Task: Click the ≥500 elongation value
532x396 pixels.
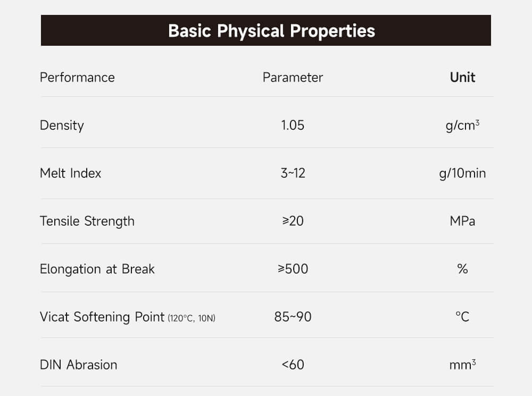Action: 293,269
